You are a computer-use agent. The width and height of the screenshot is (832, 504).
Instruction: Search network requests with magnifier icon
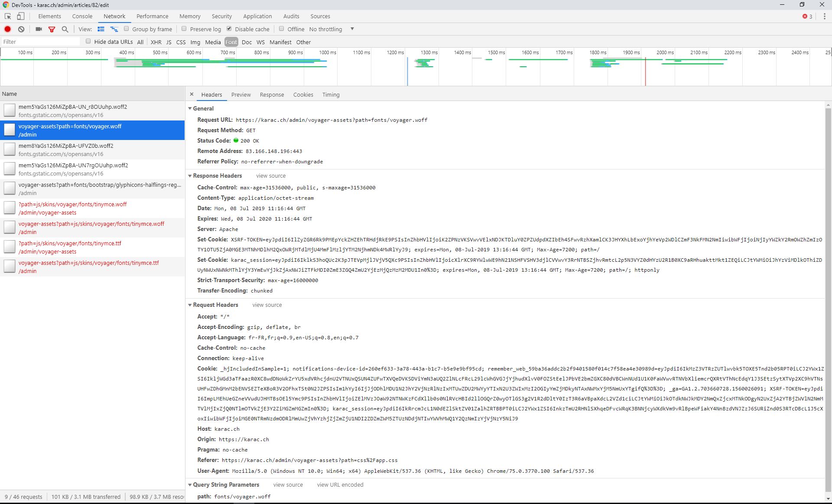(65, 29)
